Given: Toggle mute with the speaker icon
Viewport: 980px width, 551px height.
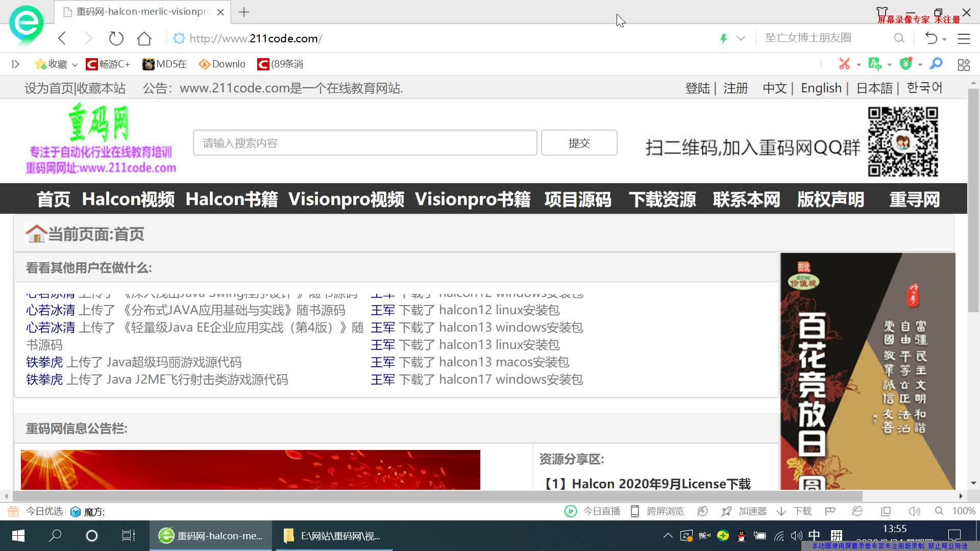Looking at the screenshot, I should pos(914,511).
